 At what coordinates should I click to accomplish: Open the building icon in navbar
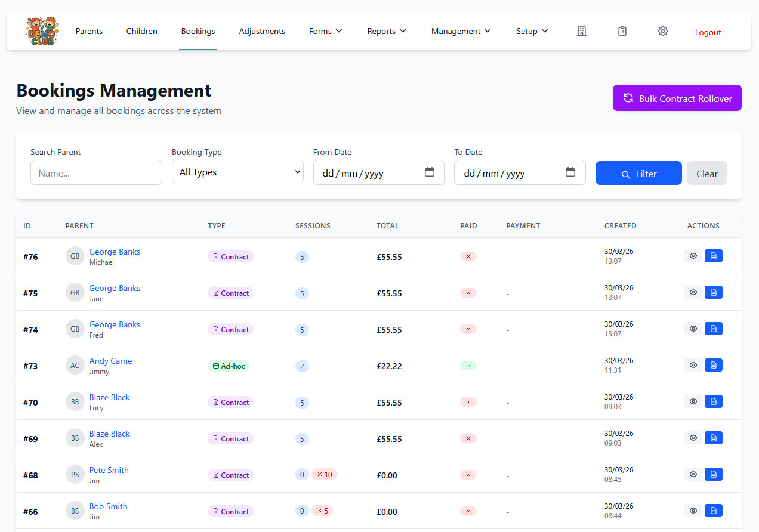pyautogui.click(x=582, y=31)
